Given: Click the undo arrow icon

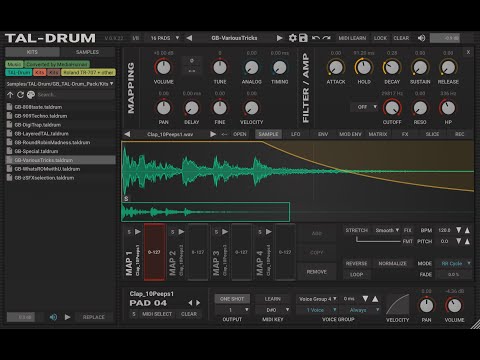Looking at the screenshot, I should [315, 38].
